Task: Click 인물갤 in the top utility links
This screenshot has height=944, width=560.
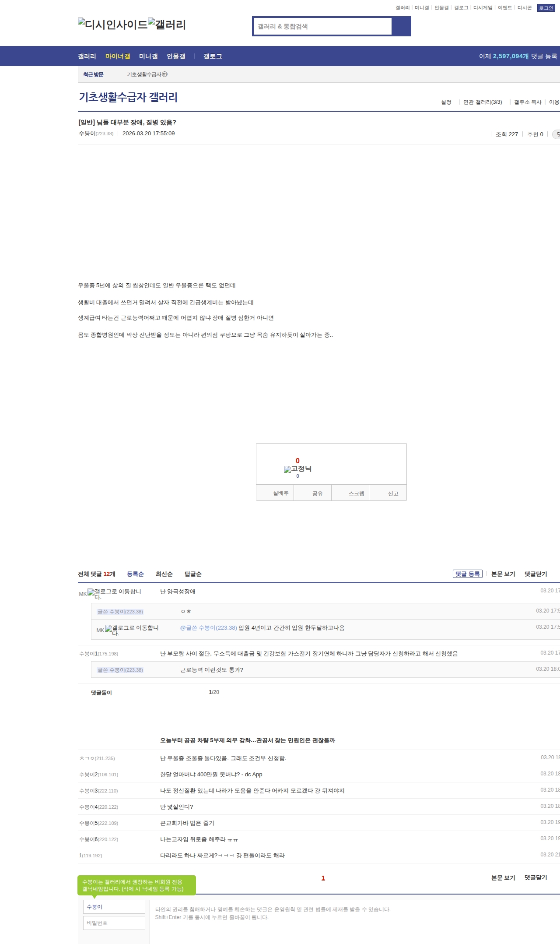Action: (x=441, y=8)
